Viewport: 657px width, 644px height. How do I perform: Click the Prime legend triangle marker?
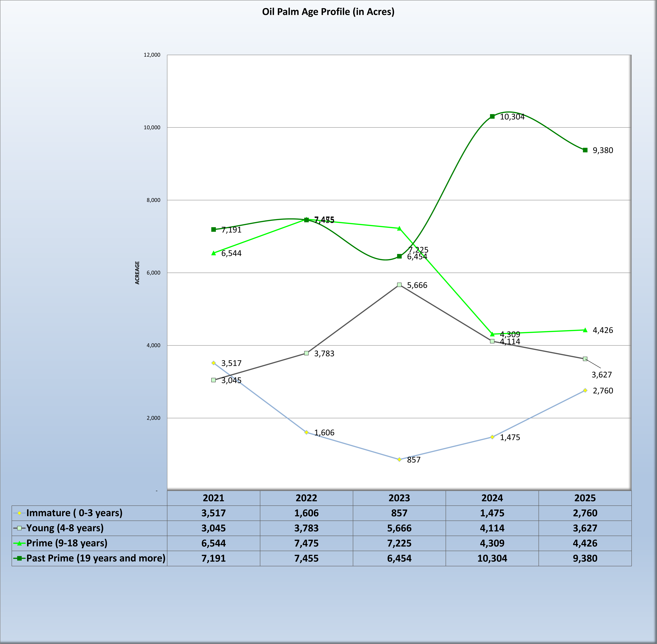tap(19, 543)
